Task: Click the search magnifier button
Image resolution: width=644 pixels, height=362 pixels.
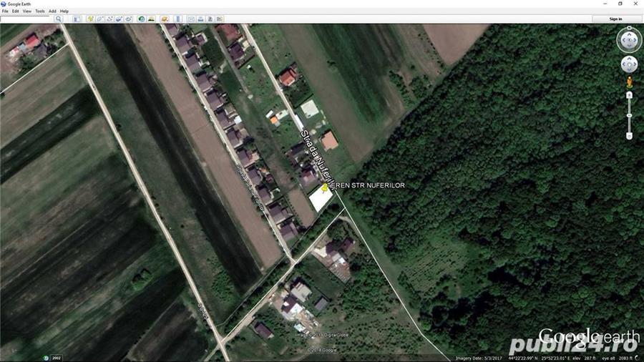Action: pos(59,19)
